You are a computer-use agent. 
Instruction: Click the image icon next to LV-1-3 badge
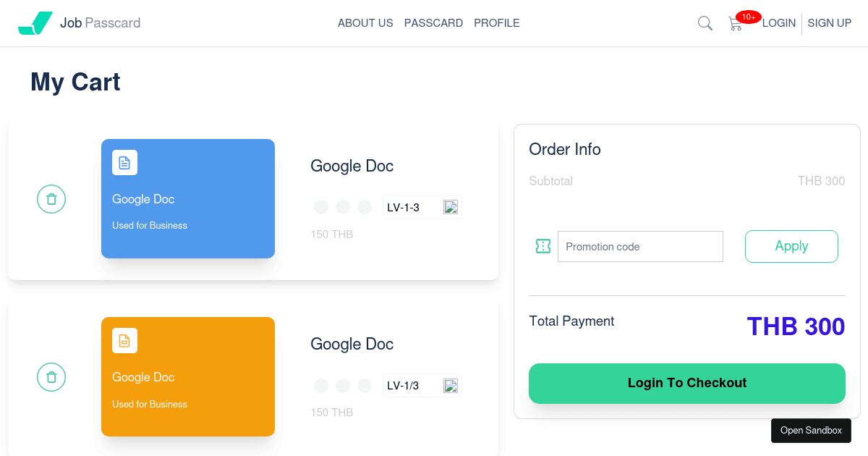coord(451,207)
